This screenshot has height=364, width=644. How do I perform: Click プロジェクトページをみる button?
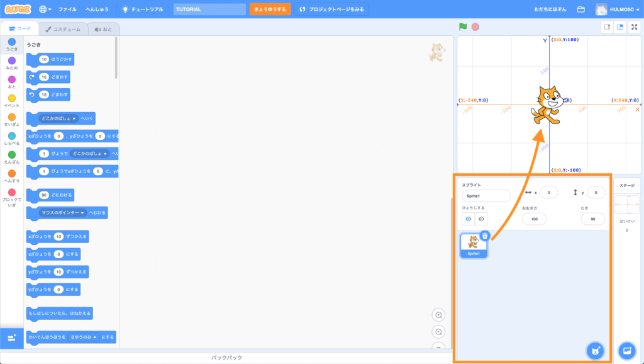331,9
